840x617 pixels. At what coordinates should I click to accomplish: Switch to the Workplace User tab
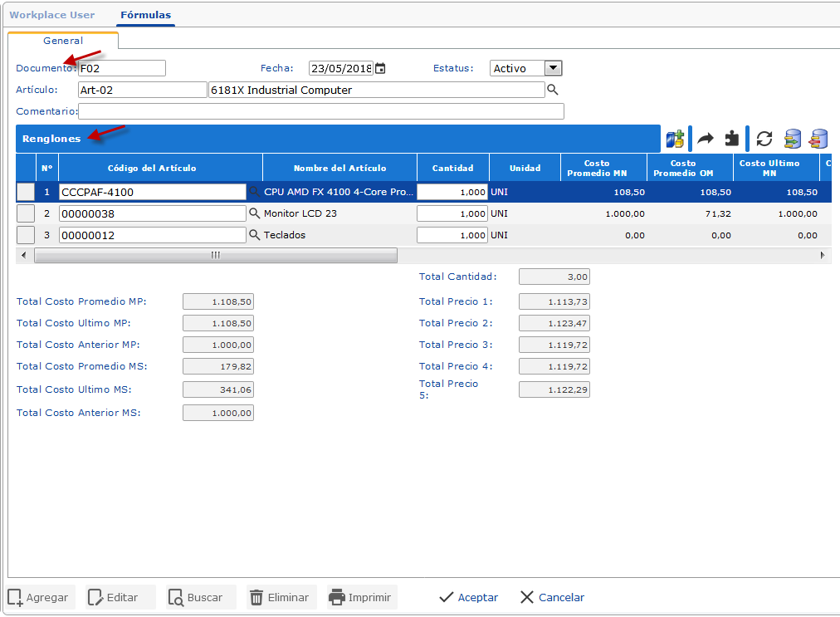click(52, 15)
